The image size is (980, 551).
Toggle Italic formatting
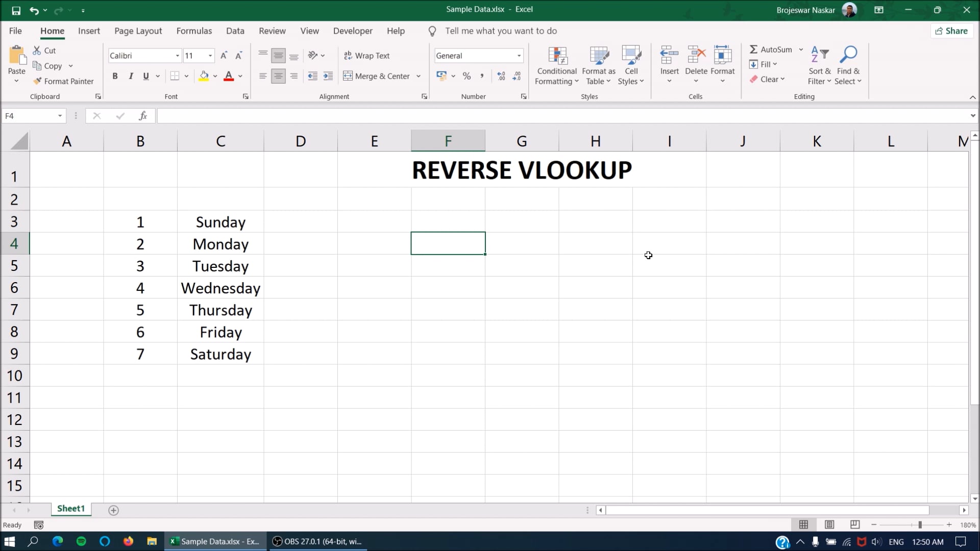click(x=131, y=76)
